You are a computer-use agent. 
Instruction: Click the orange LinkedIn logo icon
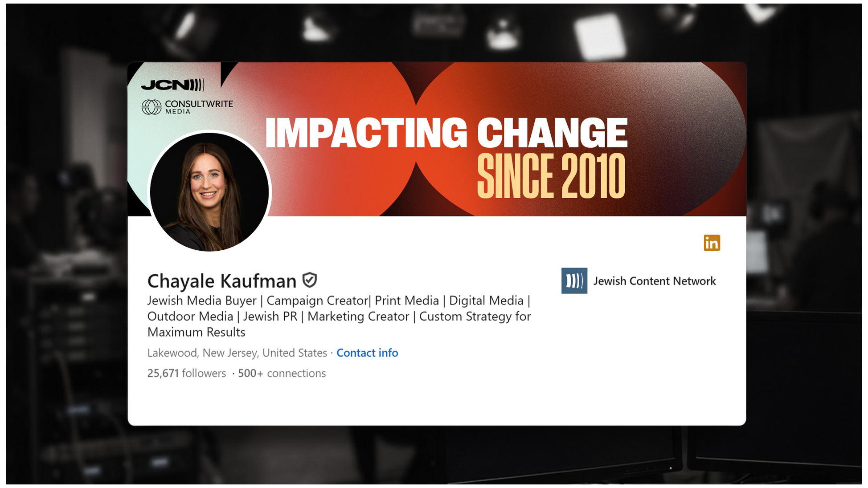pos(712,243)
